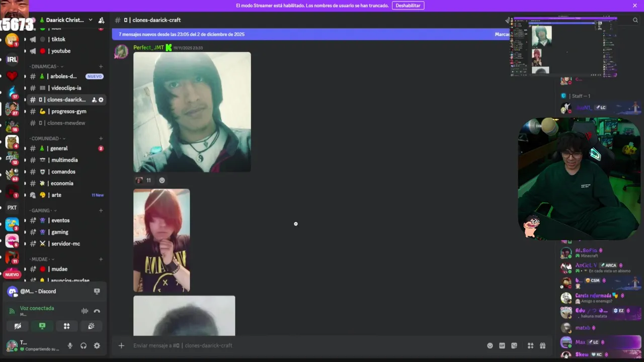Image resolution: width=644 pixels, height=362 pixels.
Task: Toggle noise suppression waveform icon
Action: point(85,311)
